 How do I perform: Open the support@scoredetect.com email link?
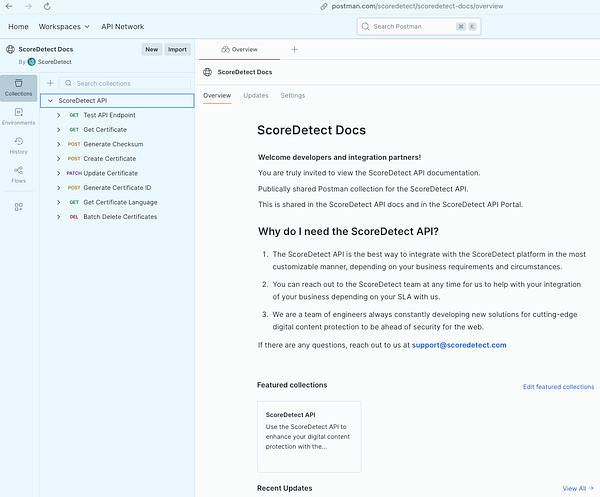coord(459,345)
